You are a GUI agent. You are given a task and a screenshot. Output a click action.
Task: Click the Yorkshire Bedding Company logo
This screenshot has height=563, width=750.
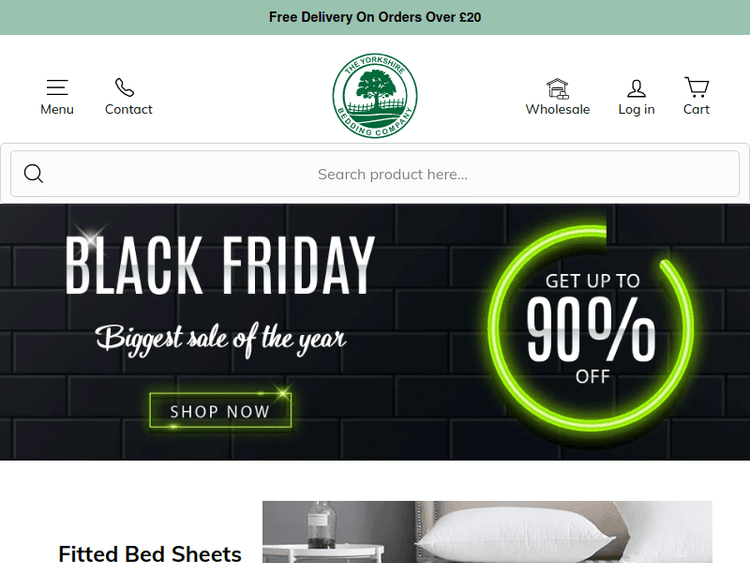click(x=375, y=95)
